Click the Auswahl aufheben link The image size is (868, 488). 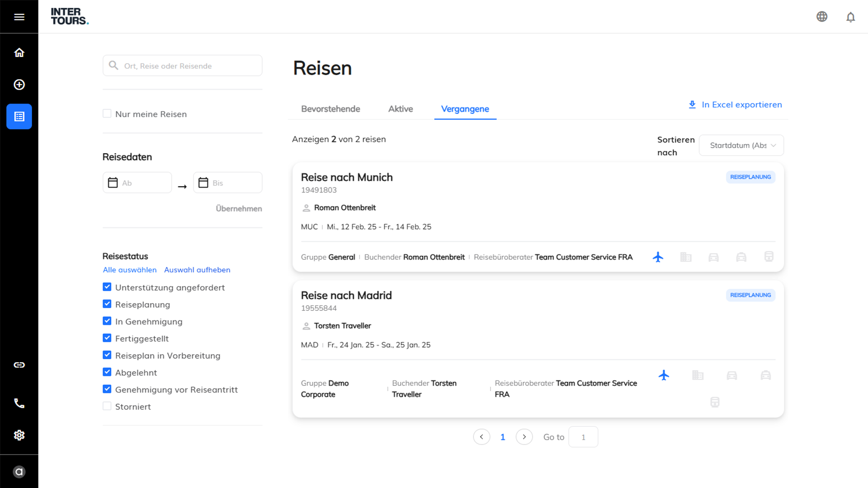click(x=197, y=270)
